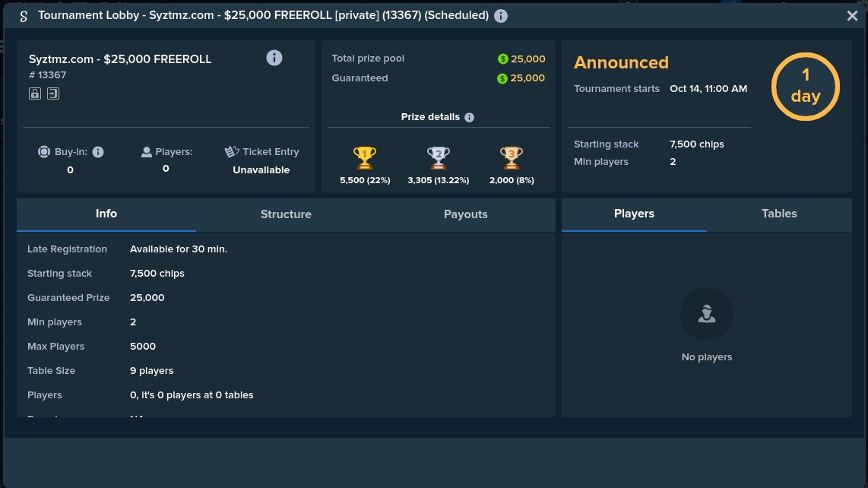Click the No players avatar icon
Viewport: 868px width, 488px height.
pos(707,314)
